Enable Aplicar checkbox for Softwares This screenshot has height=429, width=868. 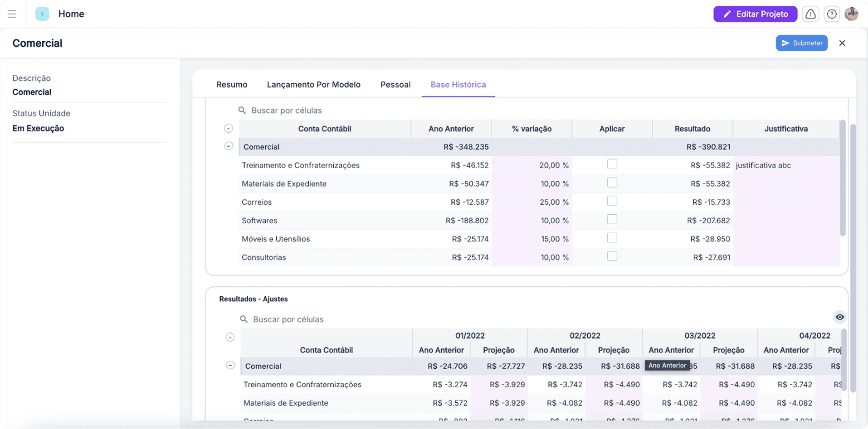click(x=612, y=220)
